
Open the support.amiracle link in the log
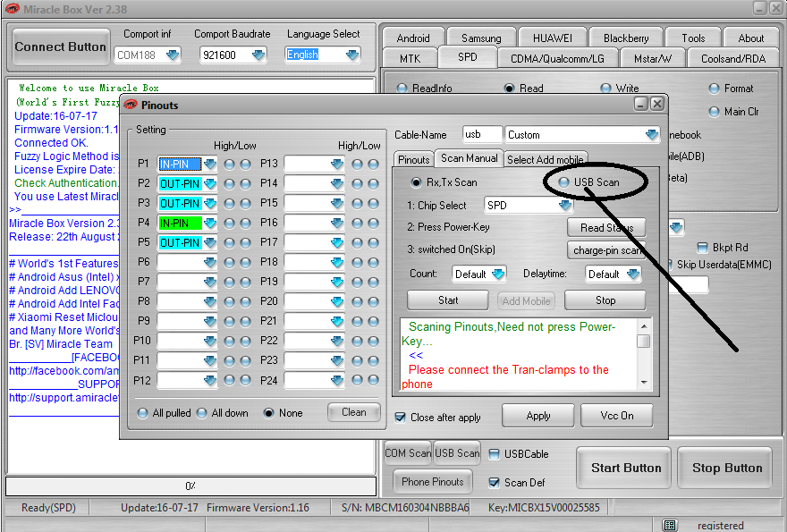[x=64, y=398]
